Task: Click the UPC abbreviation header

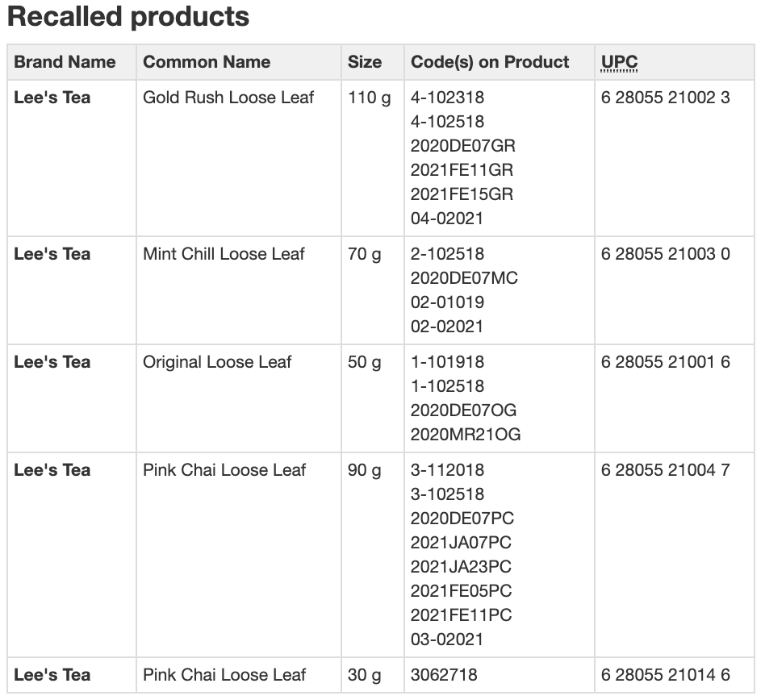Action: pos(619,62)
